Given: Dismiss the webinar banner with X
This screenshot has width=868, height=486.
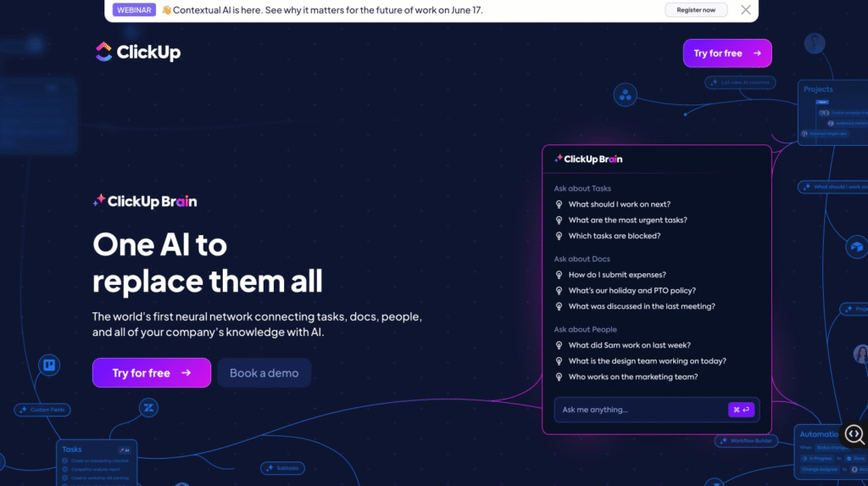Looking at the screenshot, I should pyautogui.click(x=746, y=10).
